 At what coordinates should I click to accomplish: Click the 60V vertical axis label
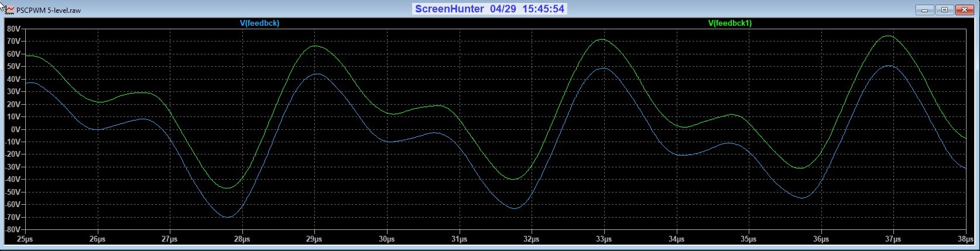click(14, 54)
